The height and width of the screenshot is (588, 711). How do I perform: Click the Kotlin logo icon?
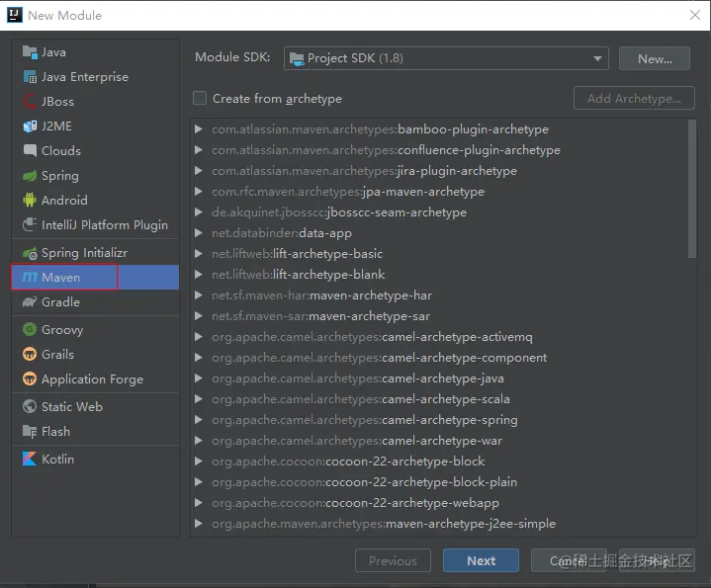tap(30, 459)
